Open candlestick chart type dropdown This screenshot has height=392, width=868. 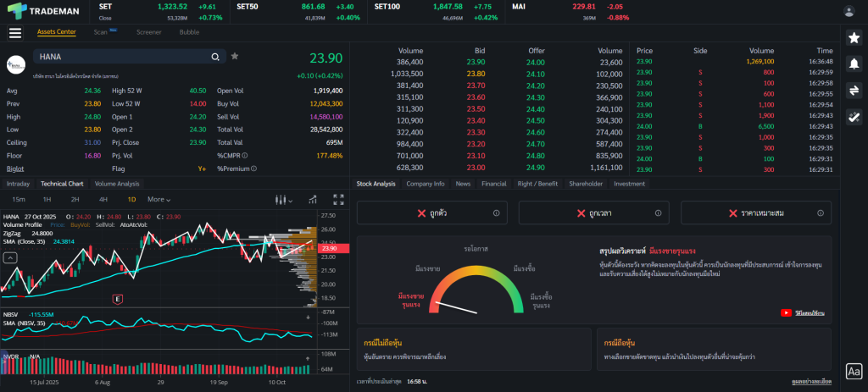(283, 200)
